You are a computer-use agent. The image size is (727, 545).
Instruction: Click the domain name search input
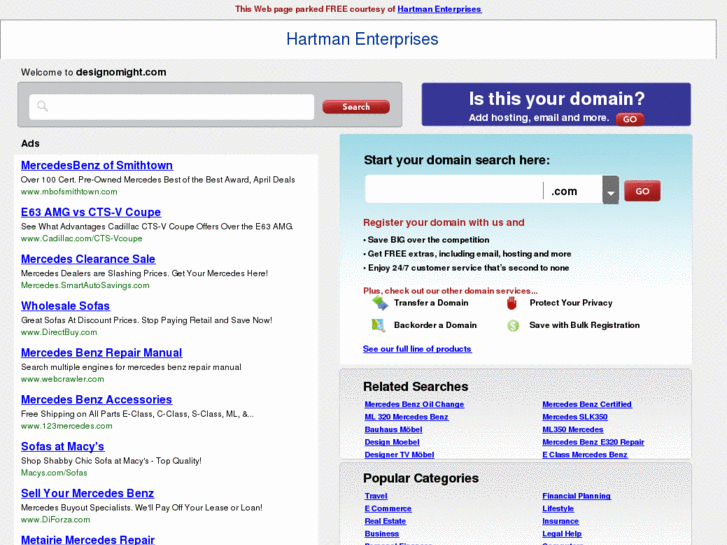(x=454, y=190)
